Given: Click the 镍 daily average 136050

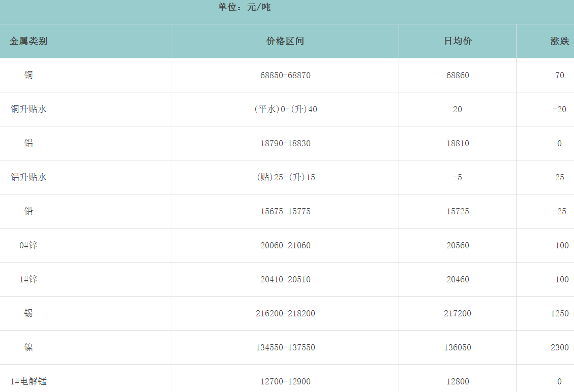Looking at the screenshot, I should pos(458,347).
